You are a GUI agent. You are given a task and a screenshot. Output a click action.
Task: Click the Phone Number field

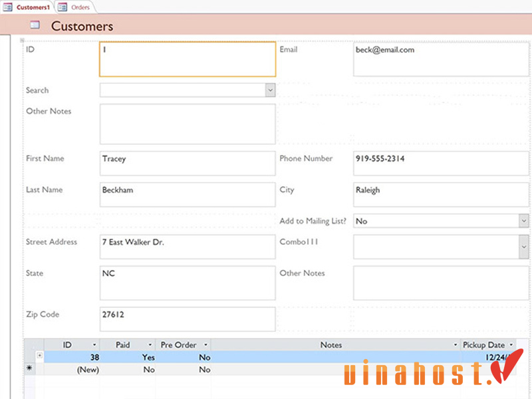click(x=441, y=163)
